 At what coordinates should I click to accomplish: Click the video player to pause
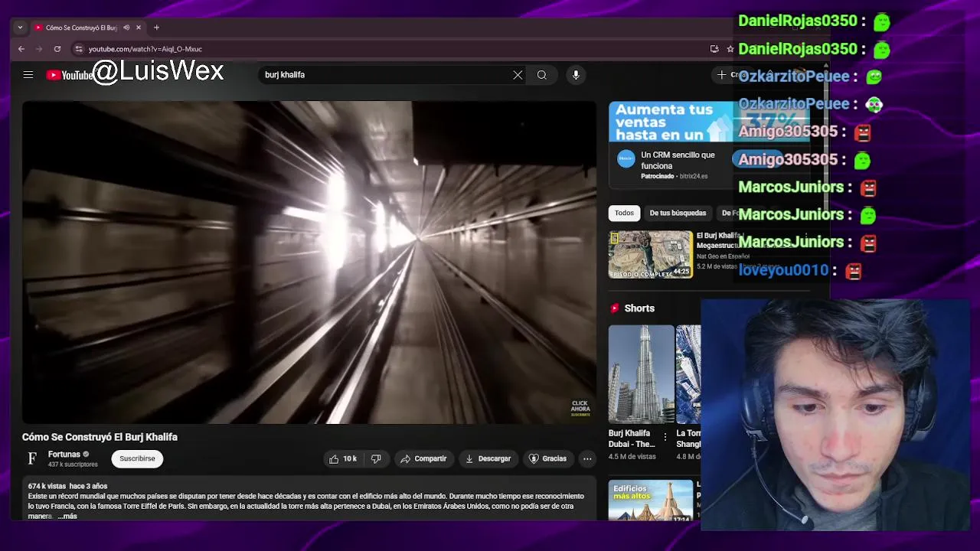click(309, 262)
